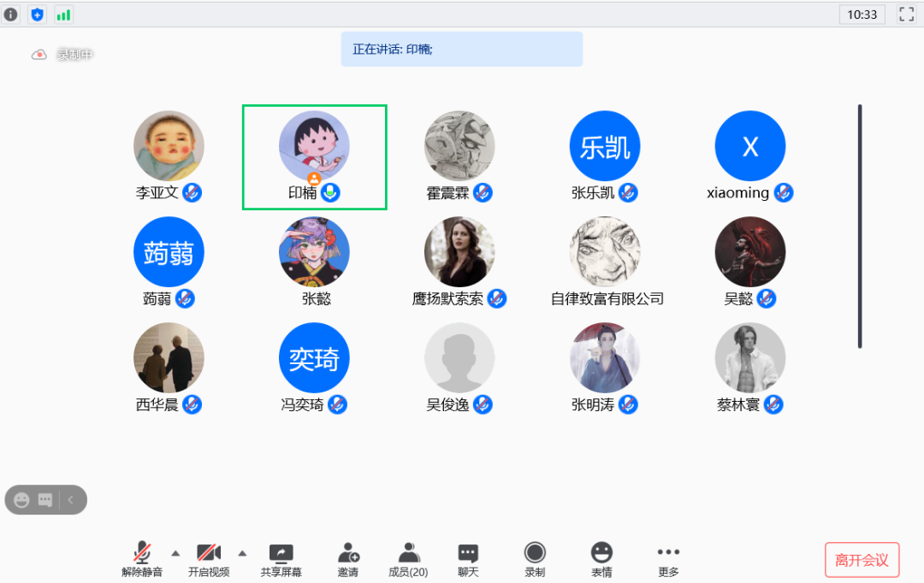Click the blue security shield icon
The width and height of the screenshot is (924, 583).
point(37,15)
